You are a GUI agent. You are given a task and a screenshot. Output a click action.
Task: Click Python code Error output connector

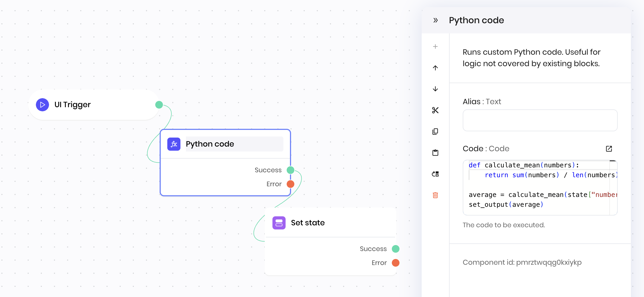pos(291,184)
